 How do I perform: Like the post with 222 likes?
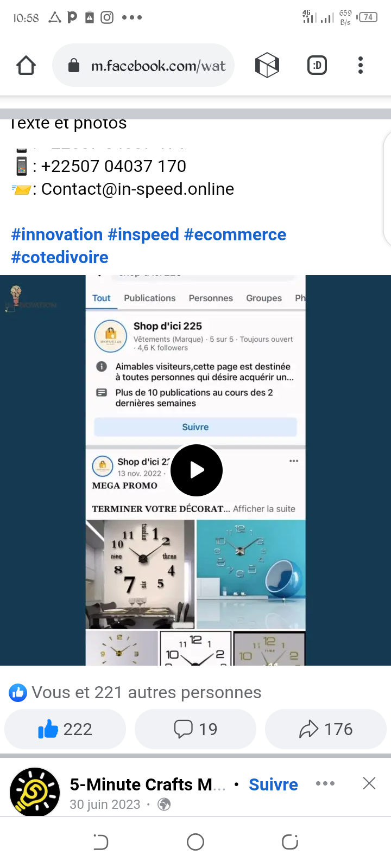pyautogui.click(x=65, y=729)
